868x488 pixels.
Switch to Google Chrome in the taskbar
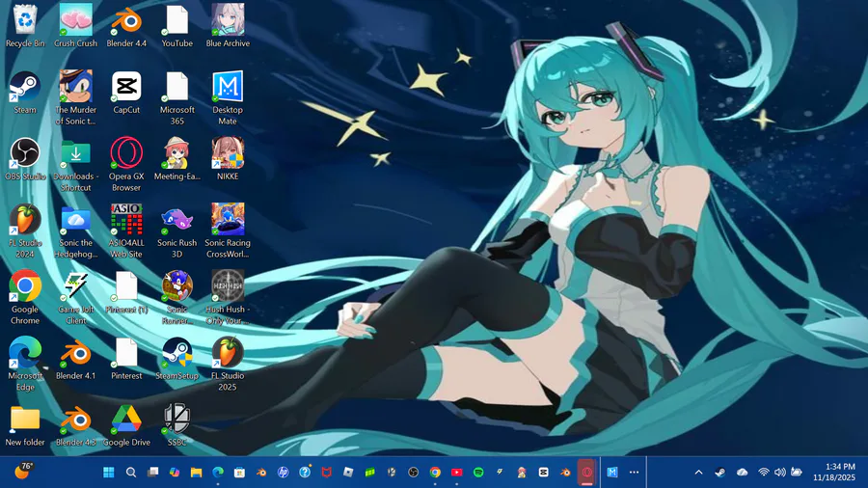(435, 472)
